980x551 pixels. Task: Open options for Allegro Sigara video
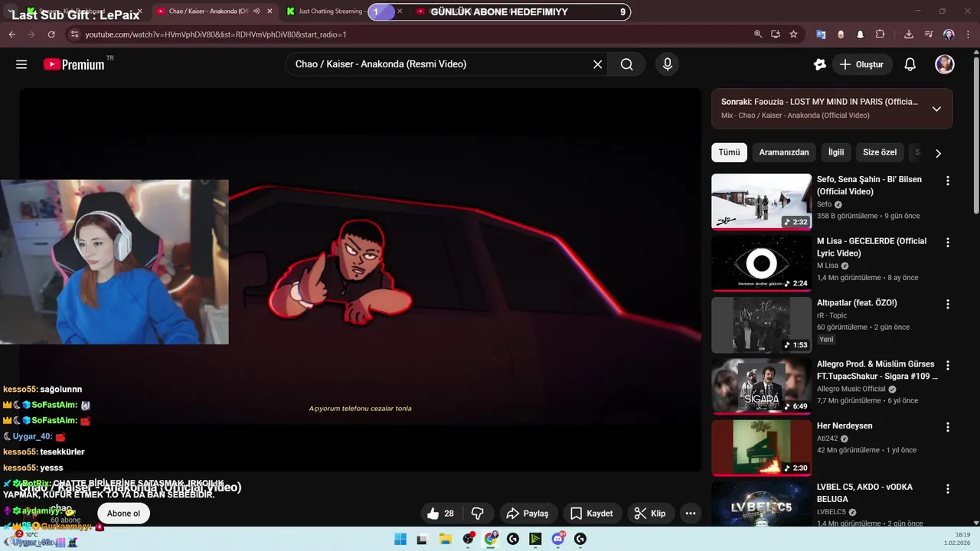tap(948, 365)
